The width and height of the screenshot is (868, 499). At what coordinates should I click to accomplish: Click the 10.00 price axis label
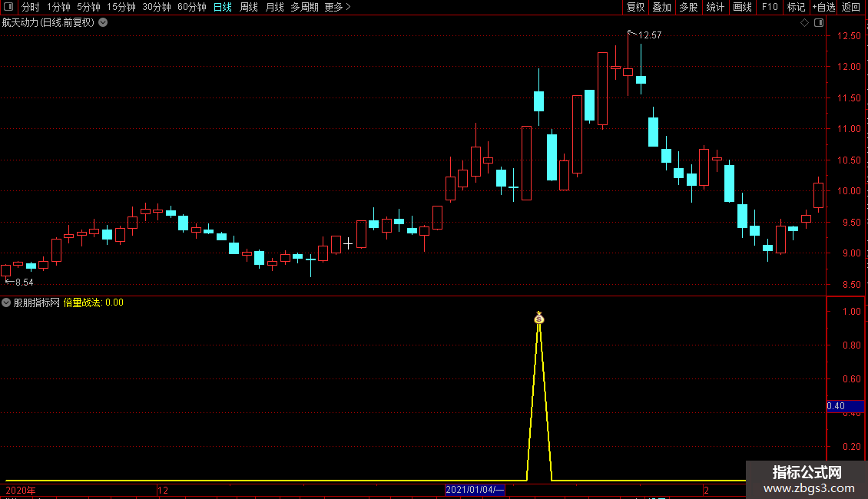coord(849,191)
